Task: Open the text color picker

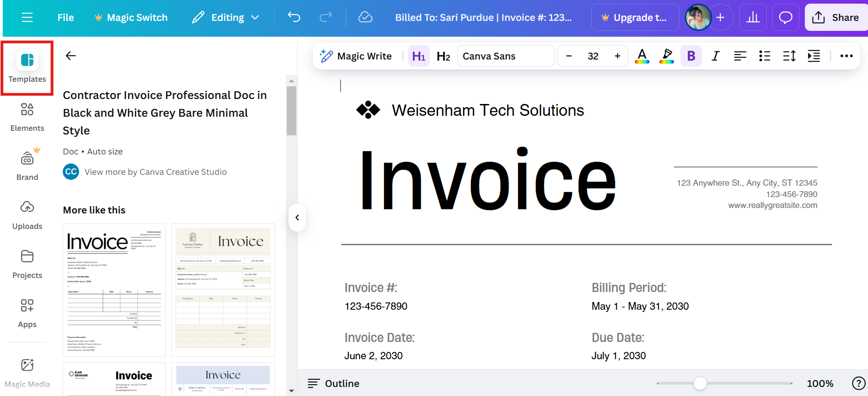Action: [x=642, y=56]
